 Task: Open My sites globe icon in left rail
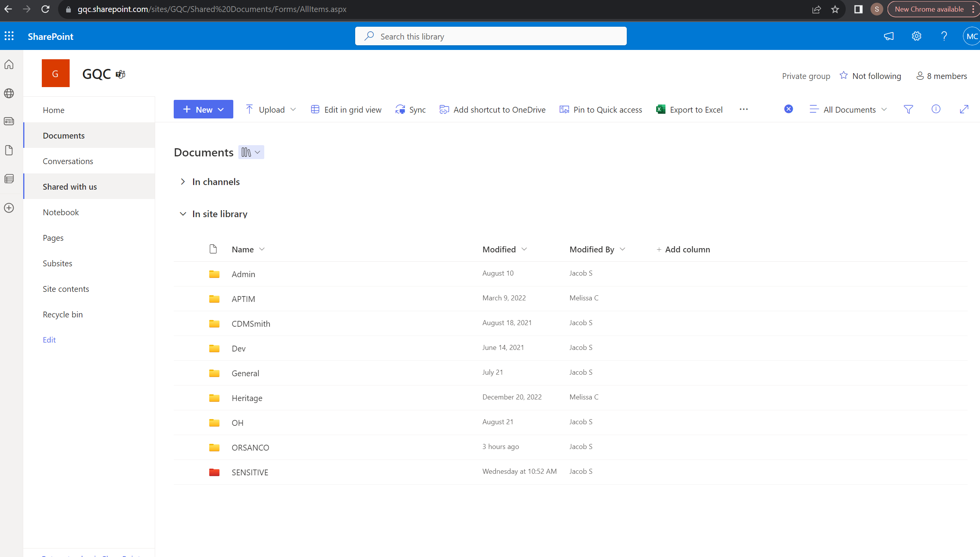(9, 93)
